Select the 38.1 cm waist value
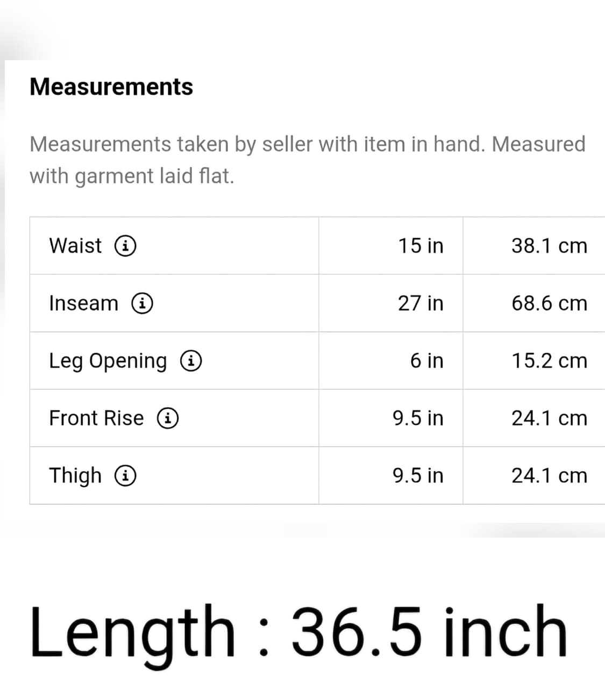Screen dimensions: 605x700 pyautogui.click(x=549, y=246)
